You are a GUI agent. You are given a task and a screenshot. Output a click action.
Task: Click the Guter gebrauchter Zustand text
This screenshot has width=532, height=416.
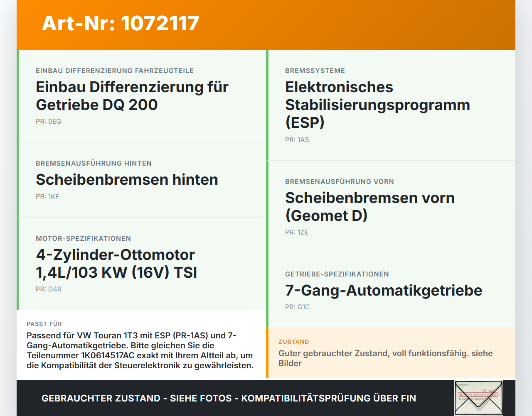pos(386,358)
